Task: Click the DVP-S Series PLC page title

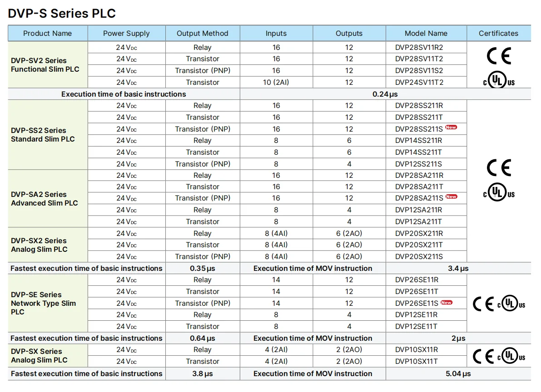Action: (61, 13)
